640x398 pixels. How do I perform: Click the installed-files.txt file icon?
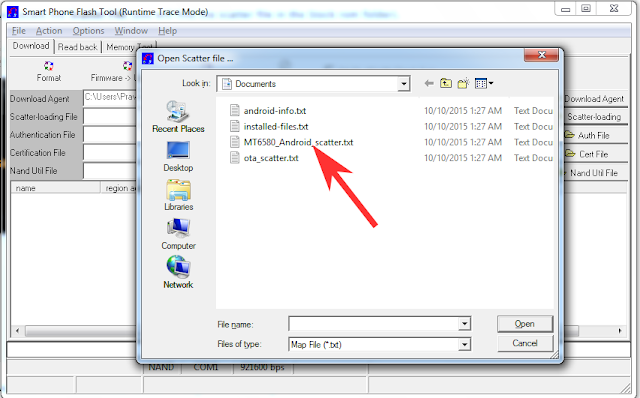click(x=235, y=126)
